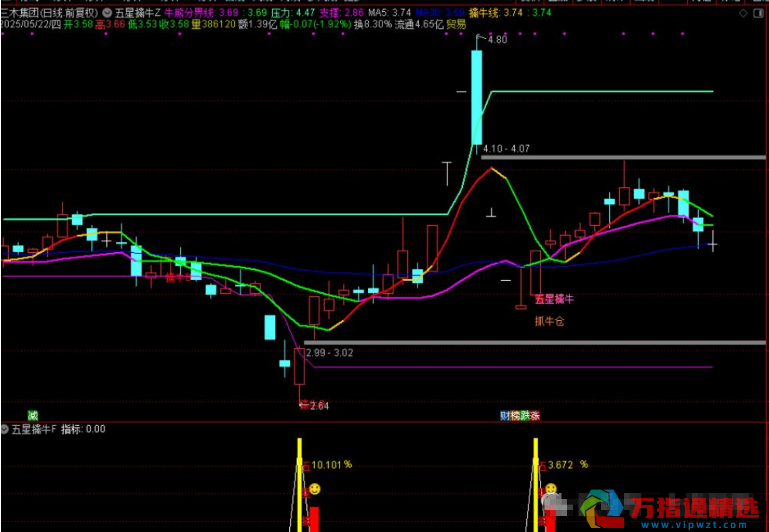769x532 pixels.
Task: Select the MA5: 3.74 legend value
Action: click(389, 13)
